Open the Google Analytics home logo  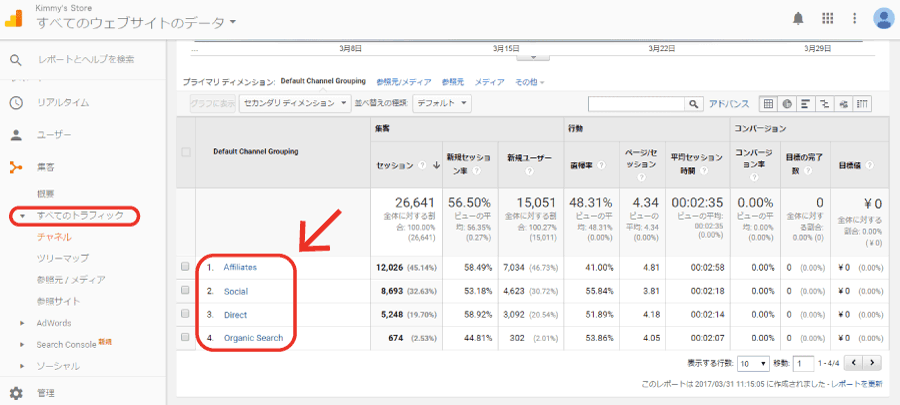pyautogui.click(x=14, y=19)
